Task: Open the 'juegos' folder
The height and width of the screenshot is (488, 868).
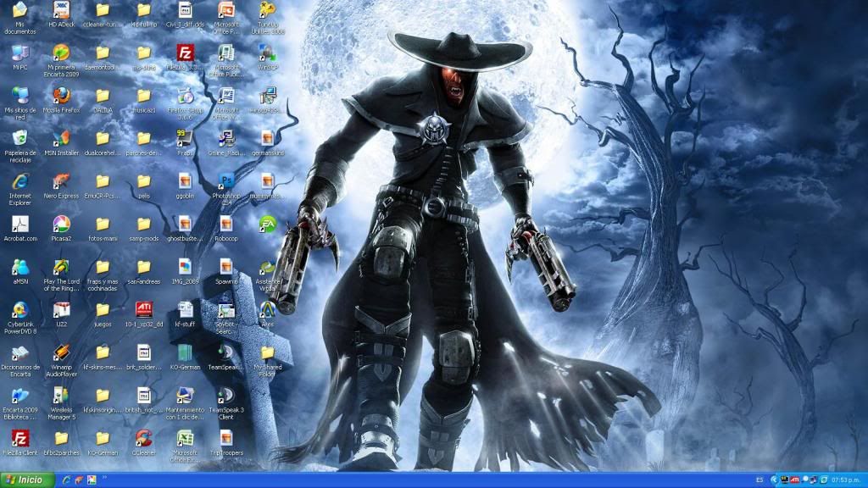Action: click(103, 310)
